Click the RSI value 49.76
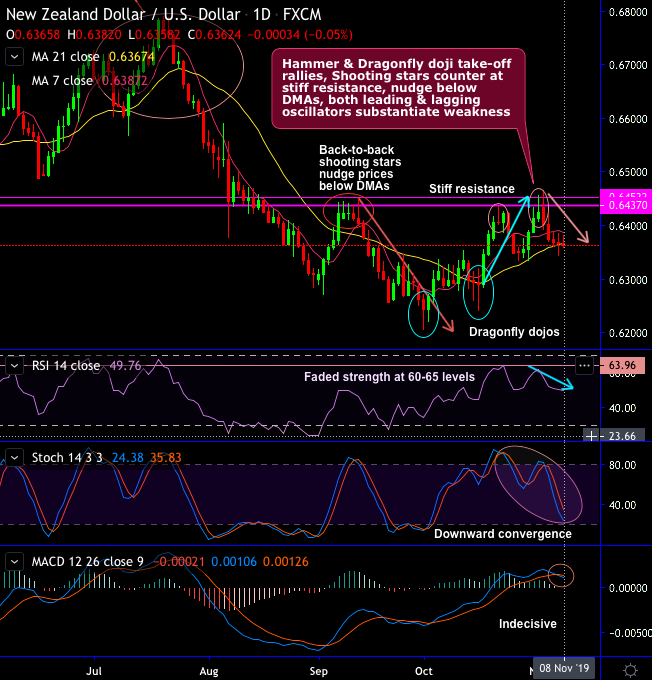This screenshot has width=652, height=680. click(125, 366)
